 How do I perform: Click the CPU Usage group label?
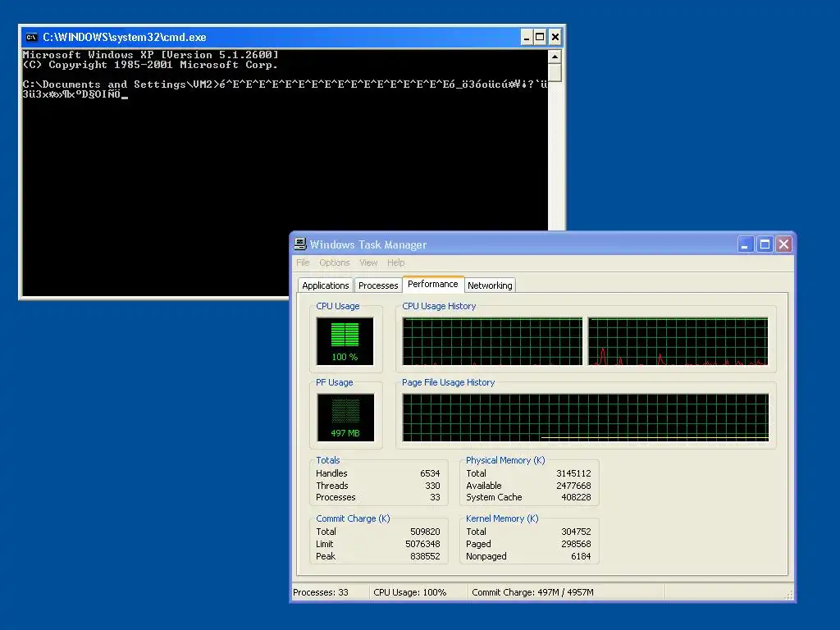(x=337, y=307)
